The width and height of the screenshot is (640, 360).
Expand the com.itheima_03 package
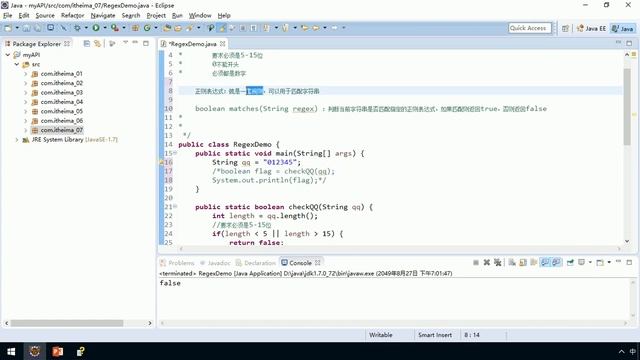click(26, 93)
